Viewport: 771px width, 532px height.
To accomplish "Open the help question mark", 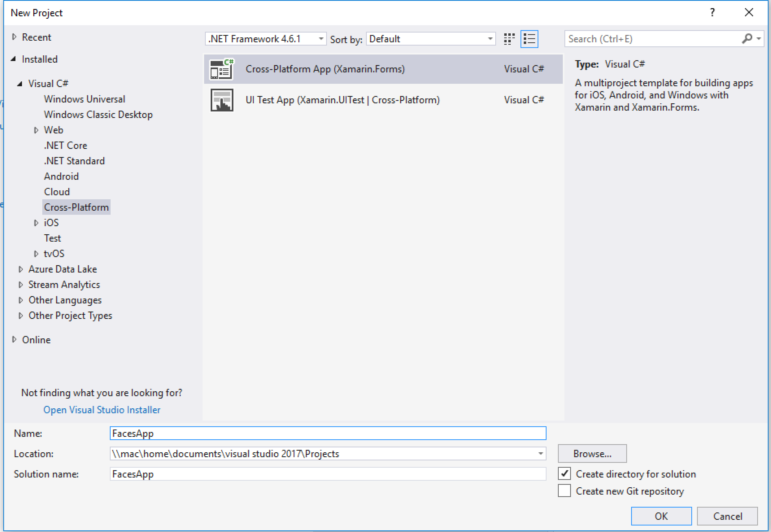I will [x=712, y=13].
